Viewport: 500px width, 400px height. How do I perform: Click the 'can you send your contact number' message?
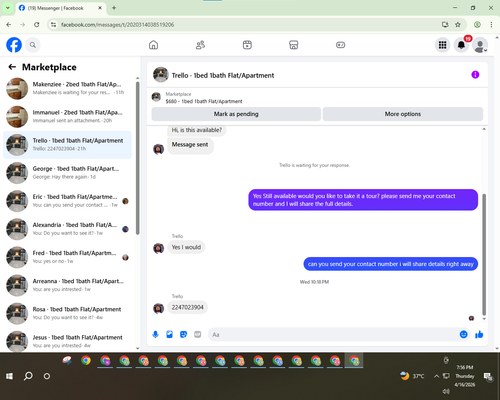point(391,264)
